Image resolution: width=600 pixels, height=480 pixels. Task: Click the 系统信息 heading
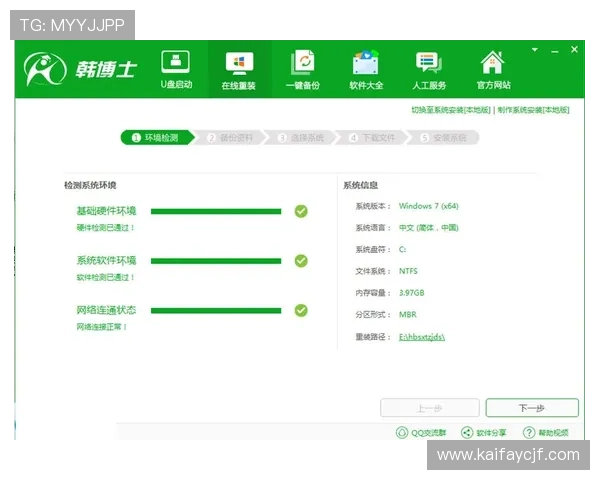pyautogui.click(x=360, y=186)
